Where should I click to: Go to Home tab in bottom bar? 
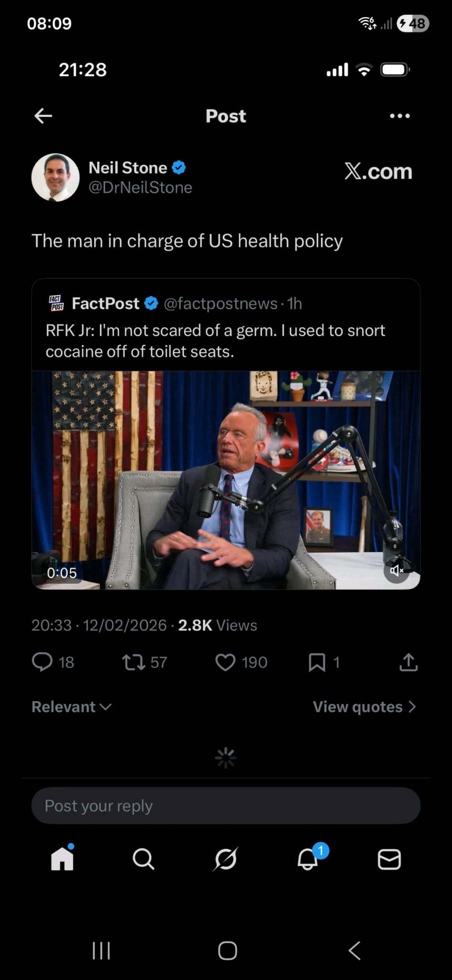tap(62, 858)
